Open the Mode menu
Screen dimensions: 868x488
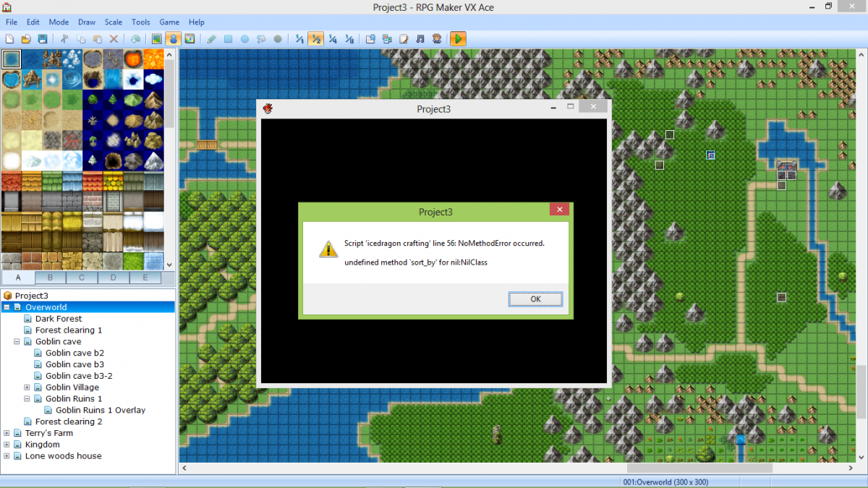coord(59,22)
